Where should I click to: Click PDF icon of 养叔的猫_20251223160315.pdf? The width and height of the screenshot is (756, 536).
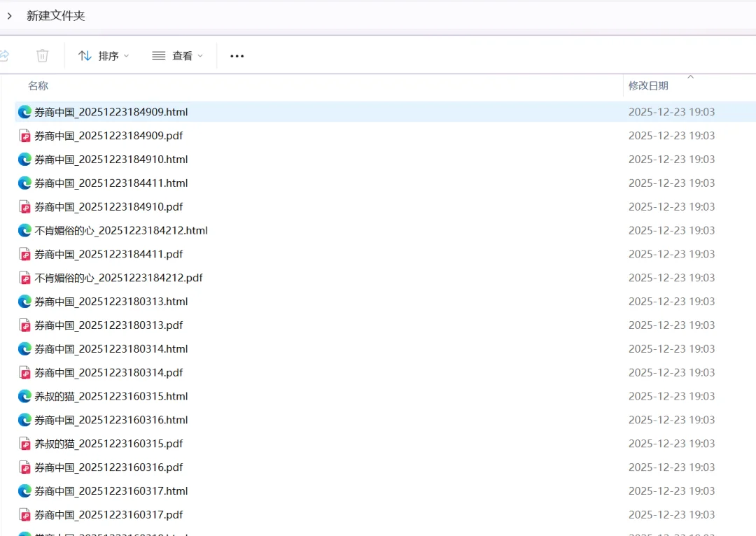pos(24,444)
